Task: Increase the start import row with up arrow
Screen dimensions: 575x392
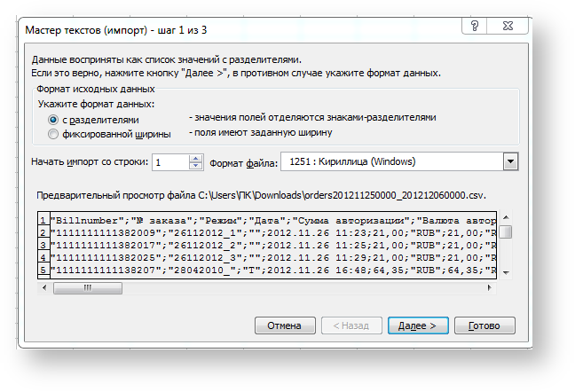Action: point(195,158)
